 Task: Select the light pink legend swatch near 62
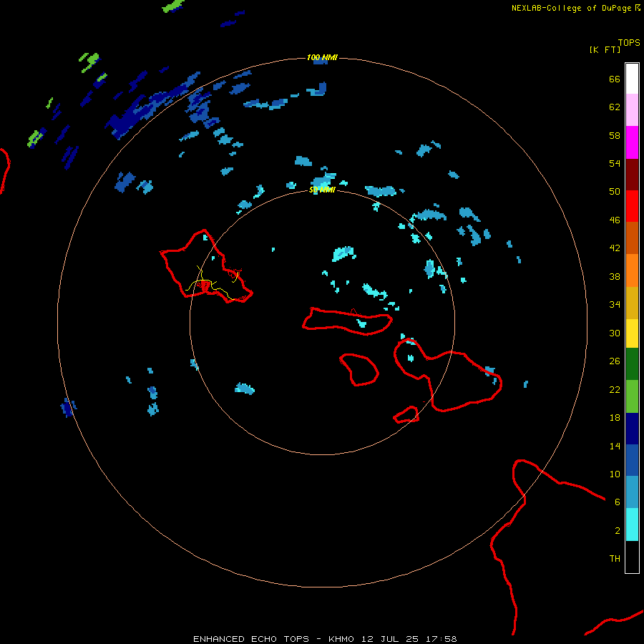click(x=632, y=109)
